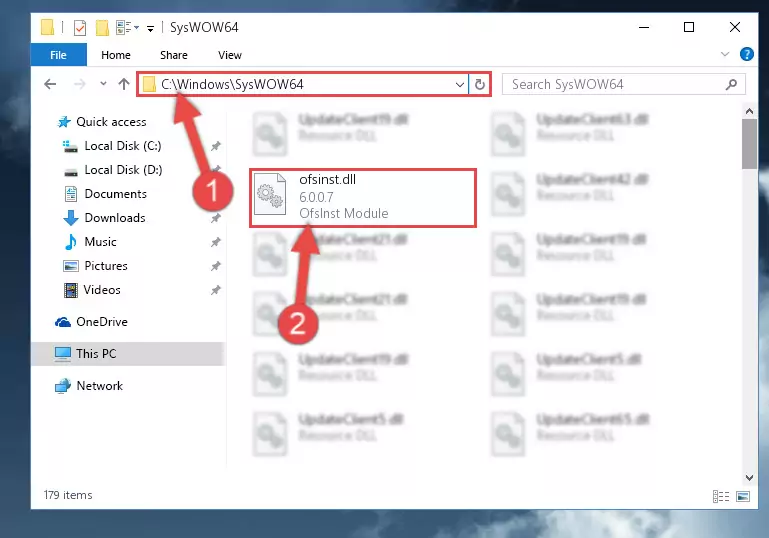Viewport: 769px width, 538px height.
Task: Click the scrollbar up arrow
Action: pyautogui.click(x=749, y=111)
